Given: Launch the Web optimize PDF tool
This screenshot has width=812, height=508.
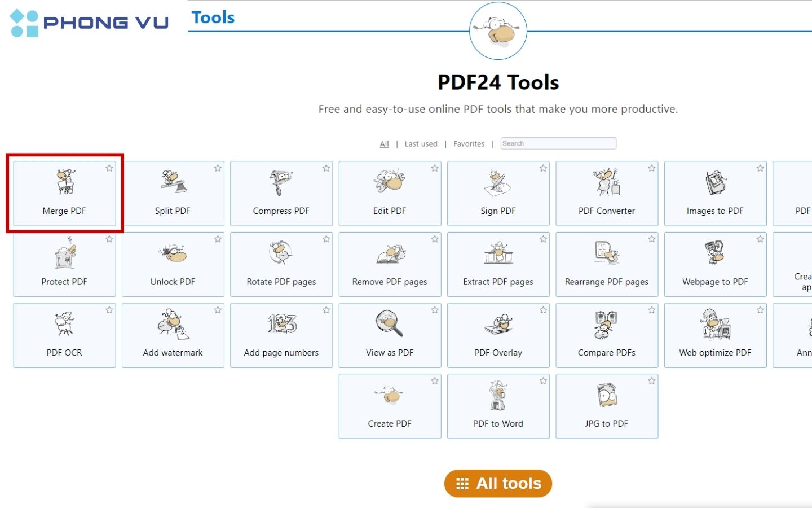Looking at the screenshot, I should [x=716, y=336].
